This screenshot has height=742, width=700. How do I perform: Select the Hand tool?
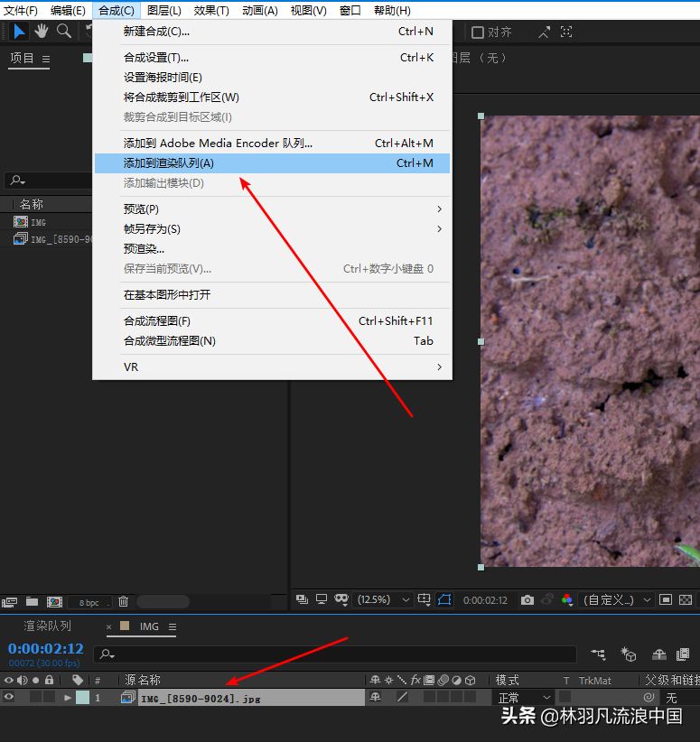tap(42, 32)
